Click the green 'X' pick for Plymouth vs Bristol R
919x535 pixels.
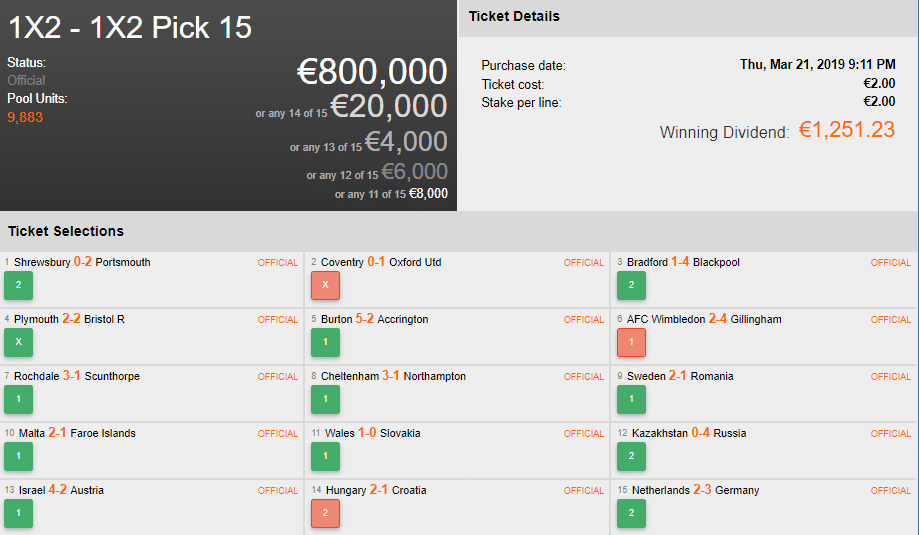click(18, 343)
